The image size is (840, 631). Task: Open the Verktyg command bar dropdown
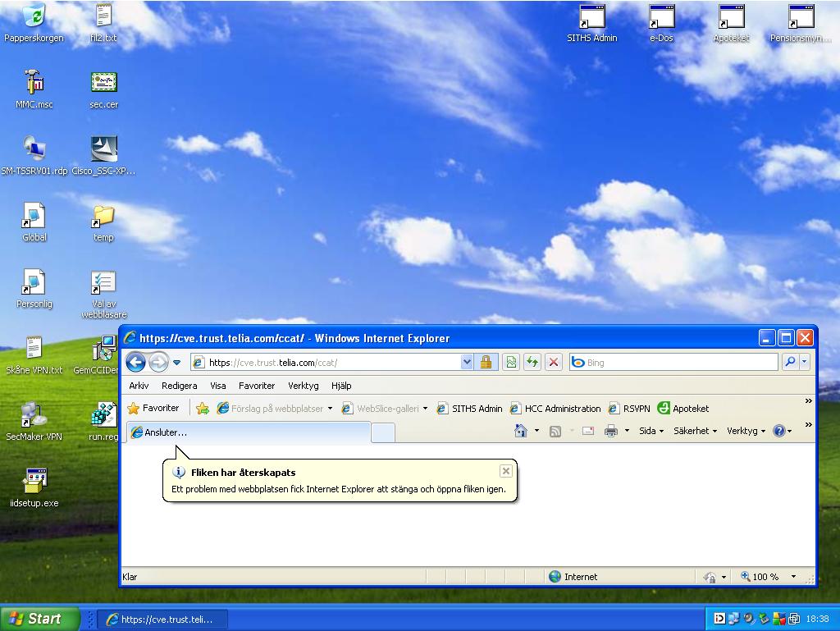pos(746,431)
